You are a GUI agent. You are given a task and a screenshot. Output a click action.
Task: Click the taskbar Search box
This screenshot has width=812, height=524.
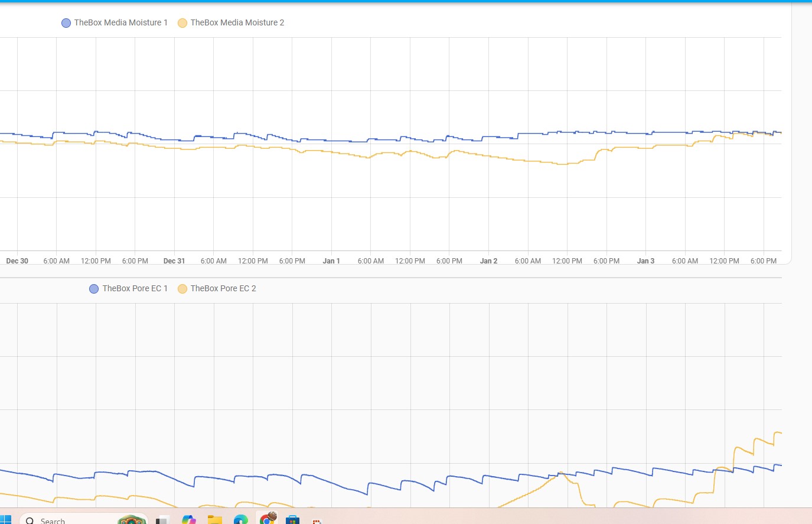coord(83,519)
